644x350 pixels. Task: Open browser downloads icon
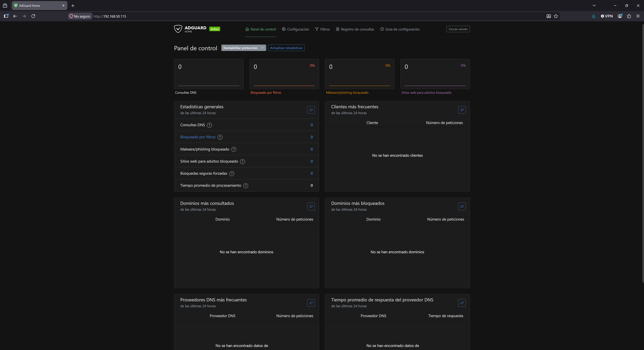[594, 16]
